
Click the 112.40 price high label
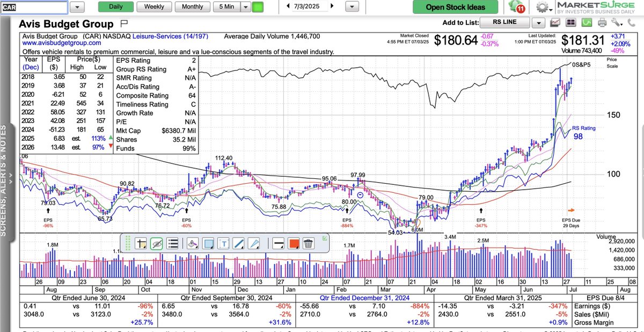[x=223, y=158]
